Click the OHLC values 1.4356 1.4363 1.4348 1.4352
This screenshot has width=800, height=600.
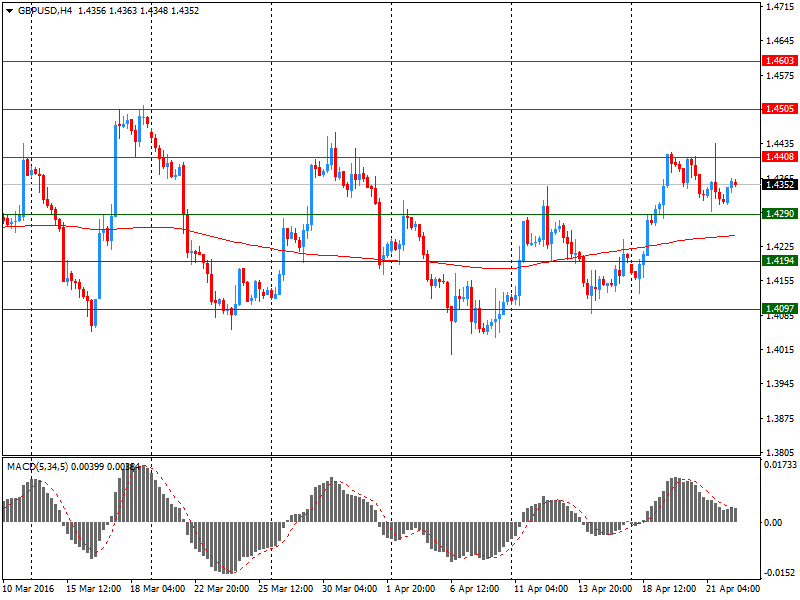[138, 11]
